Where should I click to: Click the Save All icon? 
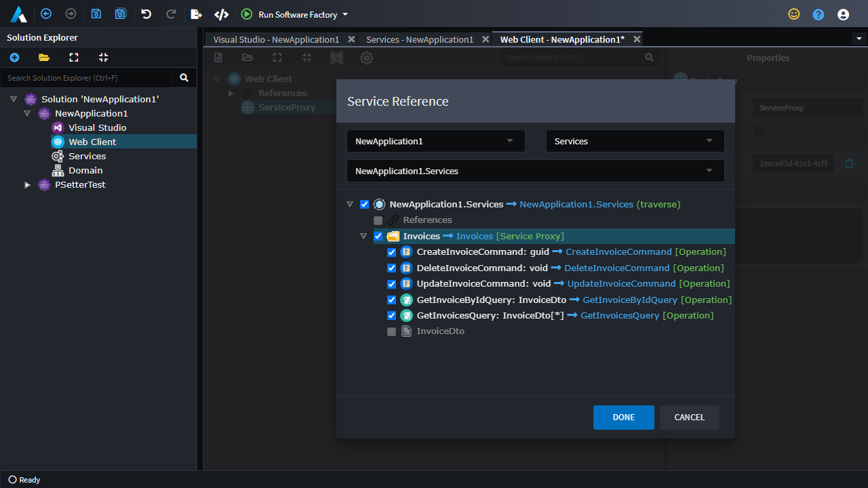(121, 14)
